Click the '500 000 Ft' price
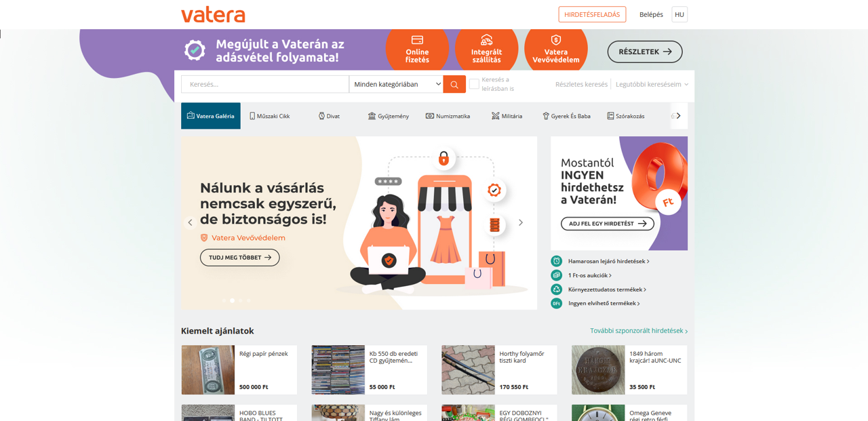The width and height of the screenshot is (868, 421). (254, 387)
